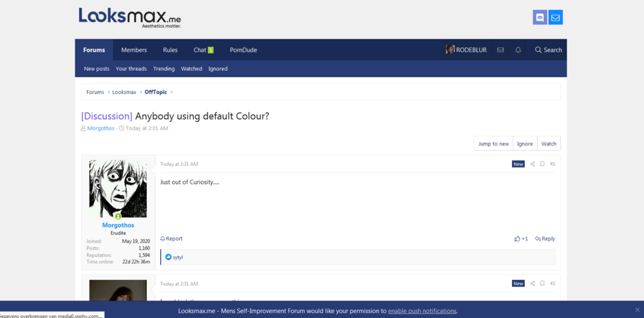Viewport: 644px width, 318px height.
Task: Like post #1 with thumbs-up +1
Action: [521, 239]
